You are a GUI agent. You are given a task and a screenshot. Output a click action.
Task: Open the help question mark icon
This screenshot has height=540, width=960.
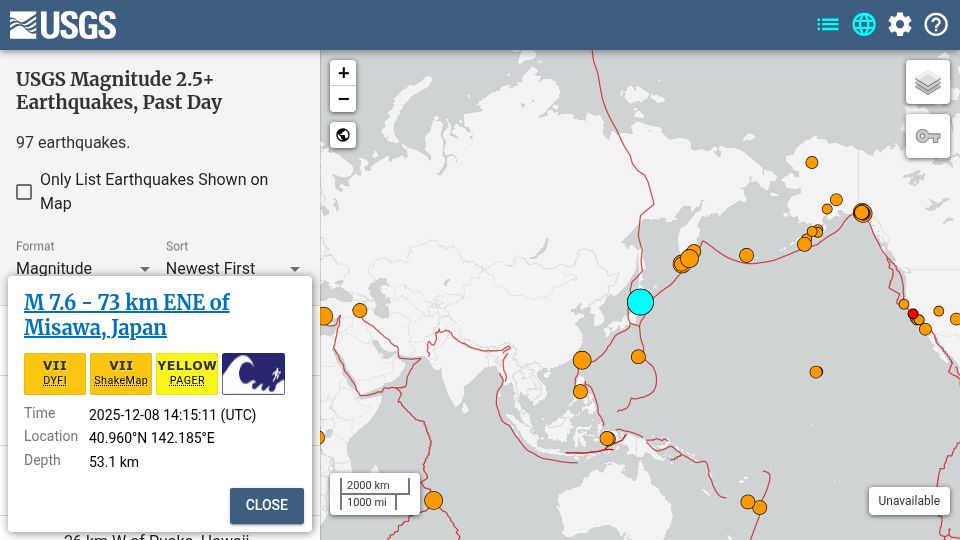click(936, 24)
